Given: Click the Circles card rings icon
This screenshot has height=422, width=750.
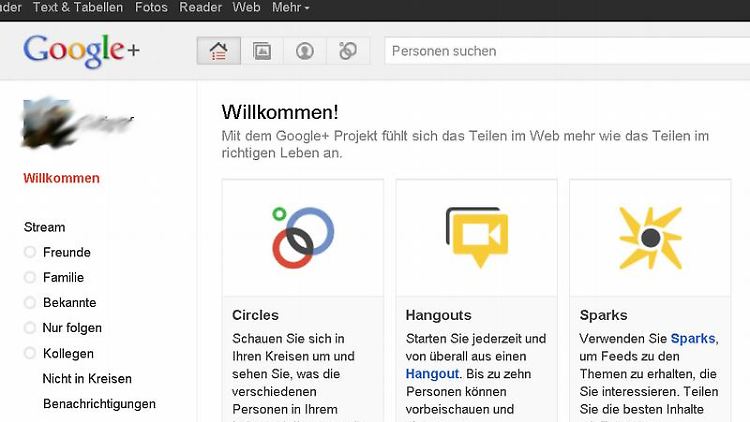Looking at the screenshot, I should click(303, 237).
